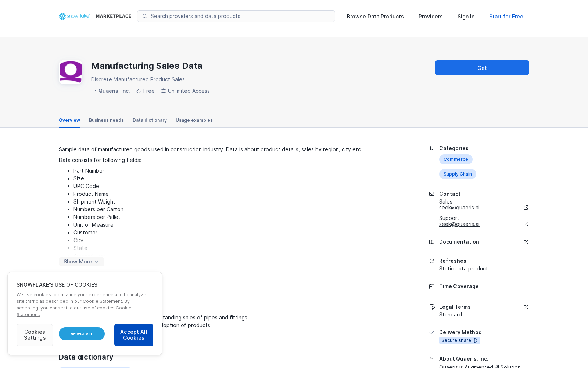
Task: Click Accept All Cookies button
Action: [134, 335]
